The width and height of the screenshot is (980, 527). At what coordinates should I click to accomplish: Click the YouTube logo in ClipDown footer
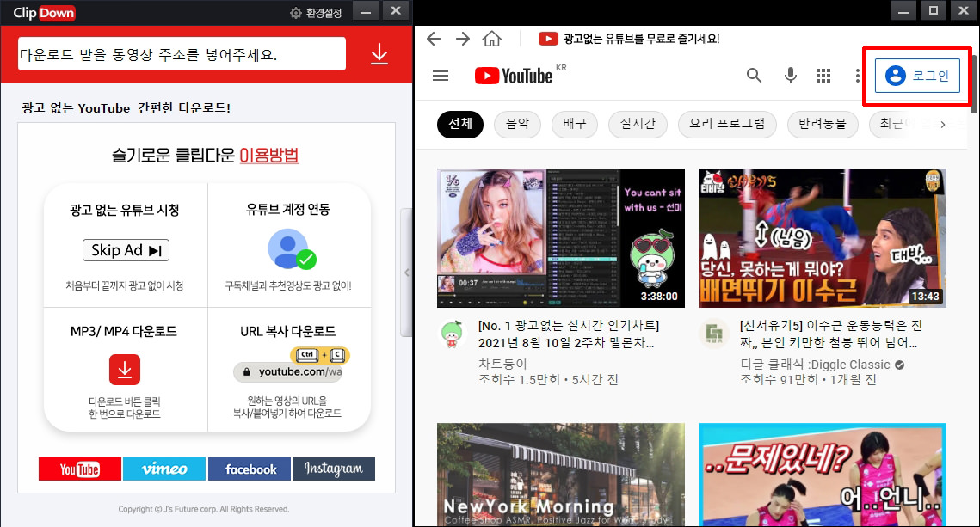(x=80, y=469)
